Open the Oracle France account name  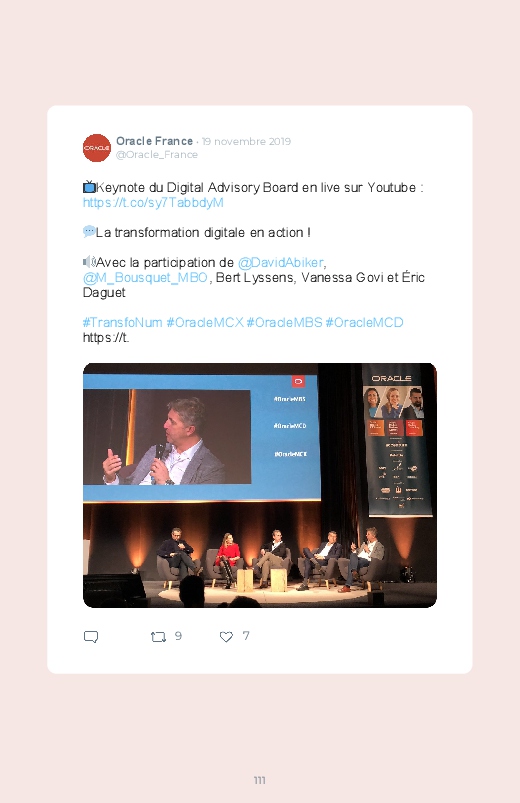154,141
